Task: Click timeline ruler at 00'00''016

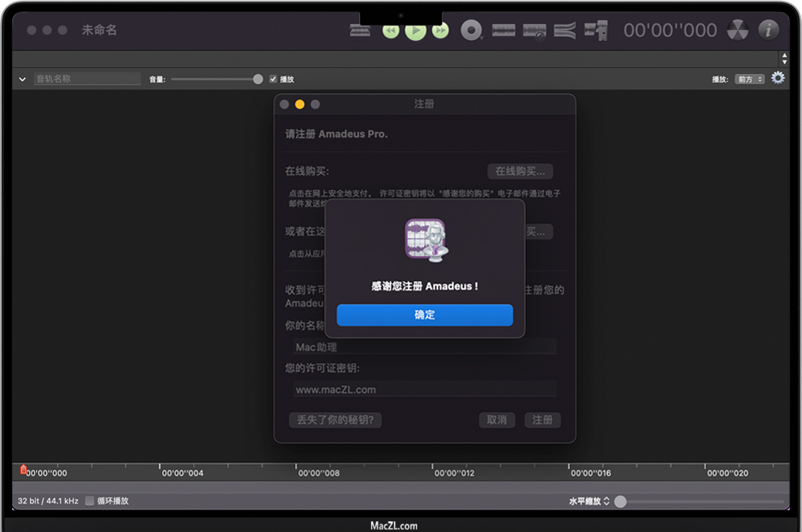Action: tap(591, 473)
